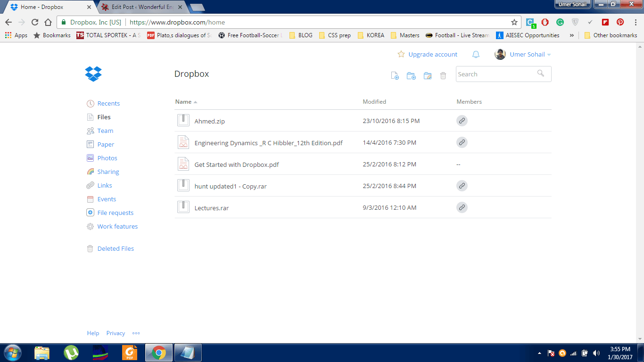Go to File requests section
This screenshot has width=644, height=362.
[115, 213]
